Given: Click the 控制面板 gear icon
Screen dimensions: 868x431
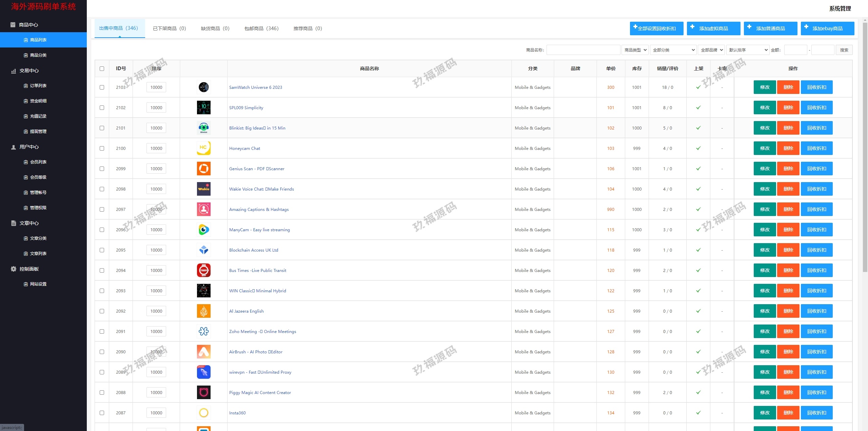Looking at the screenshot, I should point(14,269).
